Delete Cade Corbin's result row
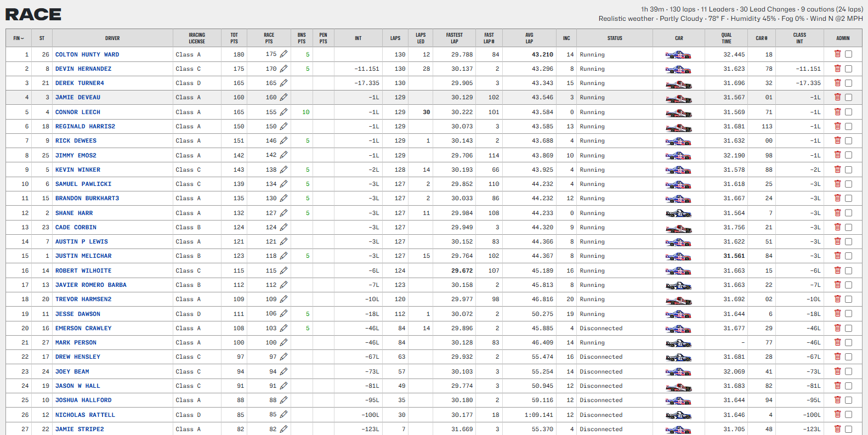Image resolution: width=868 pixels, height=435 pixels. click(x=837, y=227)
